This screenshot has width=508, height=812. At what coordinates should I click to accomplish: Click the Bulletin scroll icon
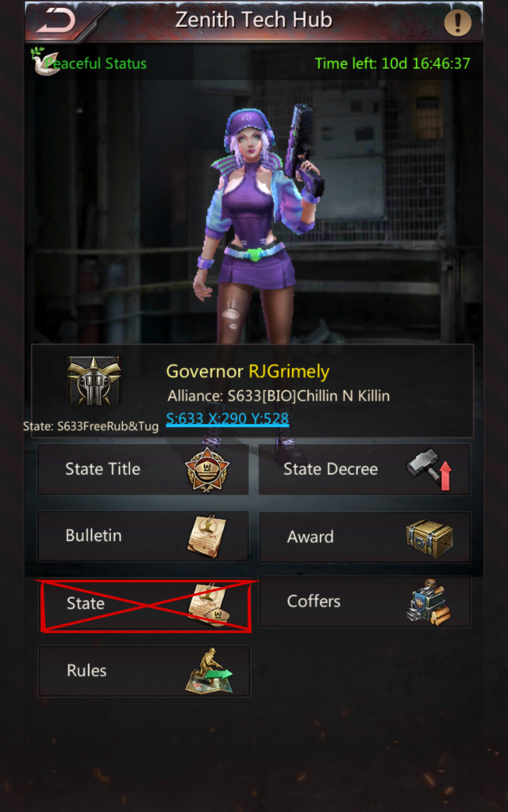pyautogui.click(x=207, y=536)
